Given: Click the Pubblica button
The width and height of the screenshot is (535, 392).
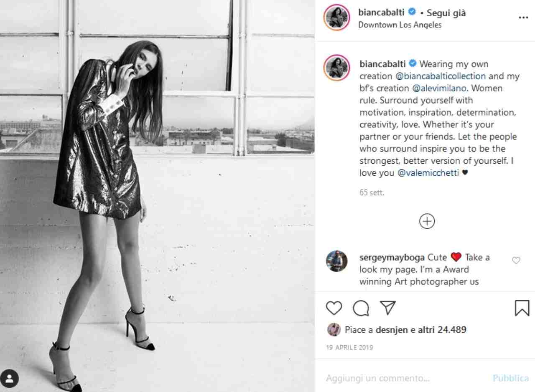Looking at the screenshot, I should (510, 378).
